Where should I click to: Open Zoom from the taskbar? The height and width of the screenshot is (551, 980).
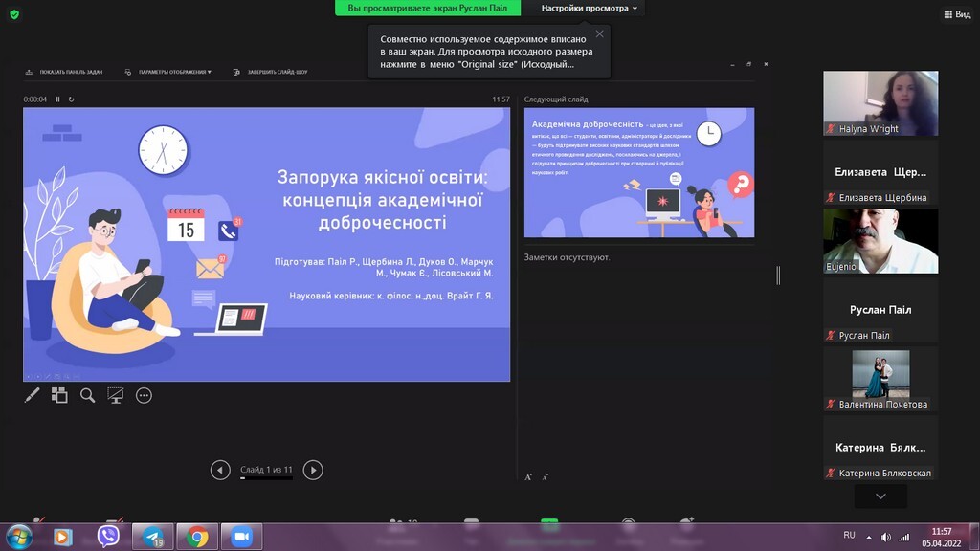click(241, 537)
